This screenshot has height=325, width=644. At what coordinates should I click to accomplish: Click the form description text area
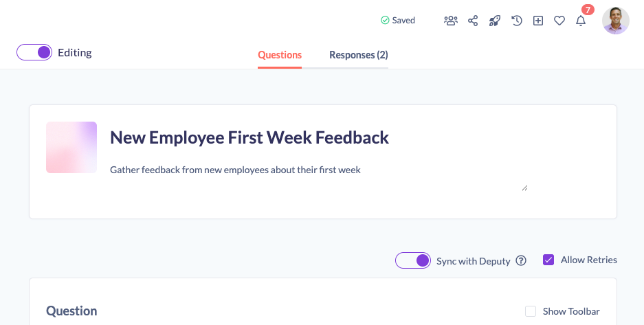(x=316, y=177)
